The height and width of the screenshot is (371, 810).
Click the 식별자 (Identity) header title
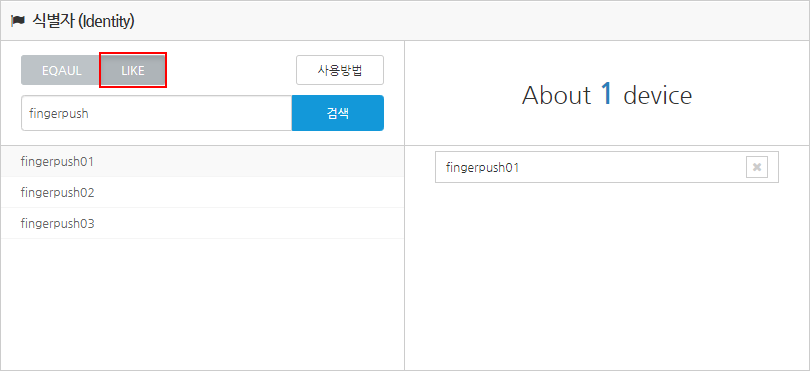(84, 21)
